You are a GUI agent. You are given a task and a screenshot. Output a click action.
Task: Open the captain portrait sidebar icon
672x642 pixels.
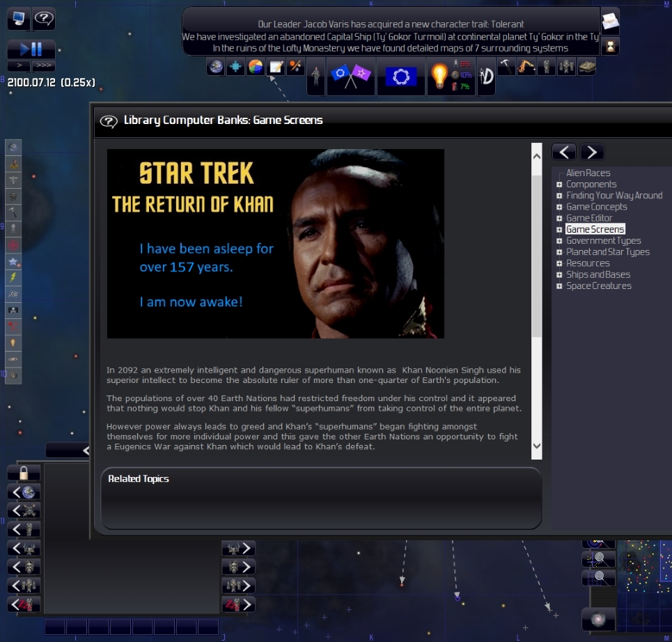[x=13, y=164]
